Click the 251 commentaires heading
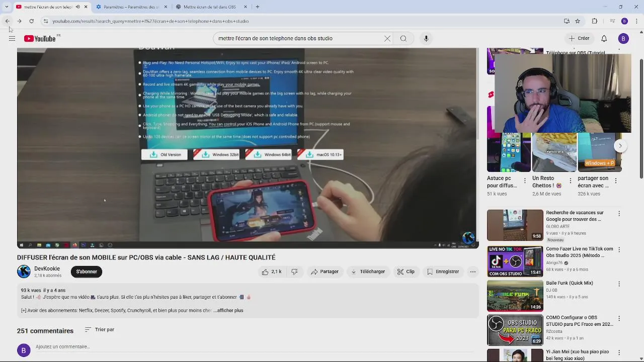The image size is (644, 362). (x=45, y=331)
